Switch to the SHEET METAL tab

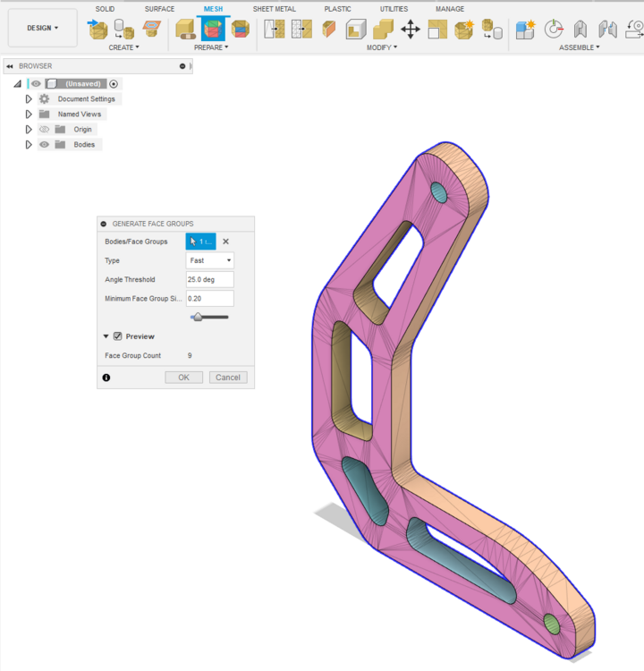tap(275, 9)
